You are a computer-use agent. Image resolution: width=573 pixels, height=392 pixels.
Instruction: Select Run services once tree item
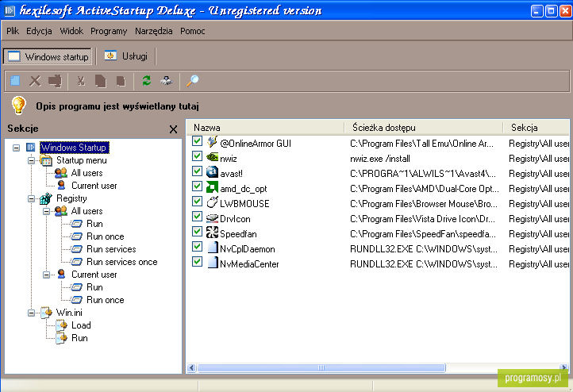tap(121, 262)
